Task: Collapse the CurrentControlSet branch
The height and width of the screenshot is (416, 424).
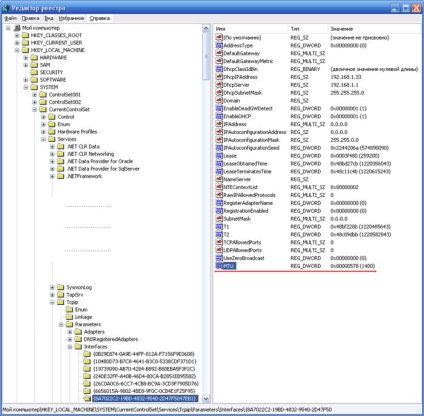Action: 35,109
